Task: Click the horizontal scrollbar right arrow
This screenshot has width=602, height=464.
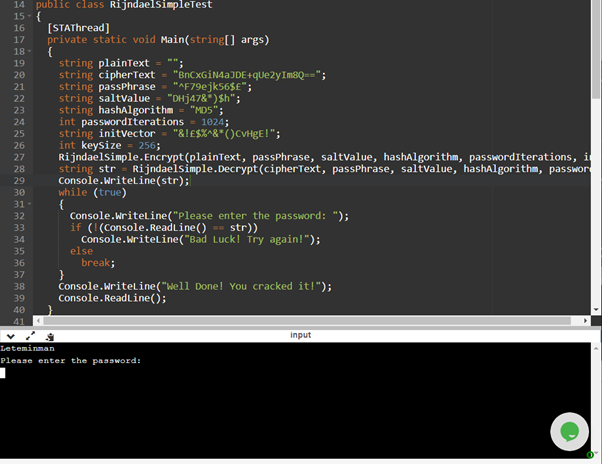Action: coord(585,320)
